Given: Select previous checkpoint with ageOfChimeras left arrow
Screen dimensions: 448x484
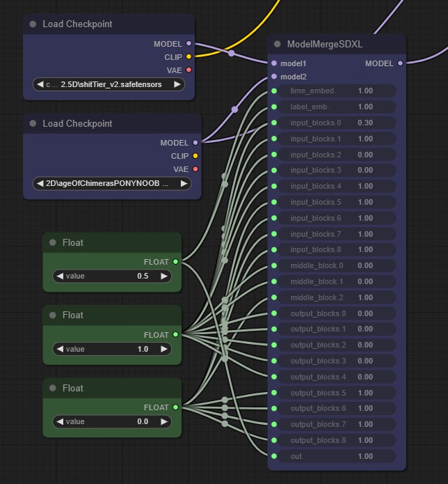Looking at the screenshot, I should [40, 184].
